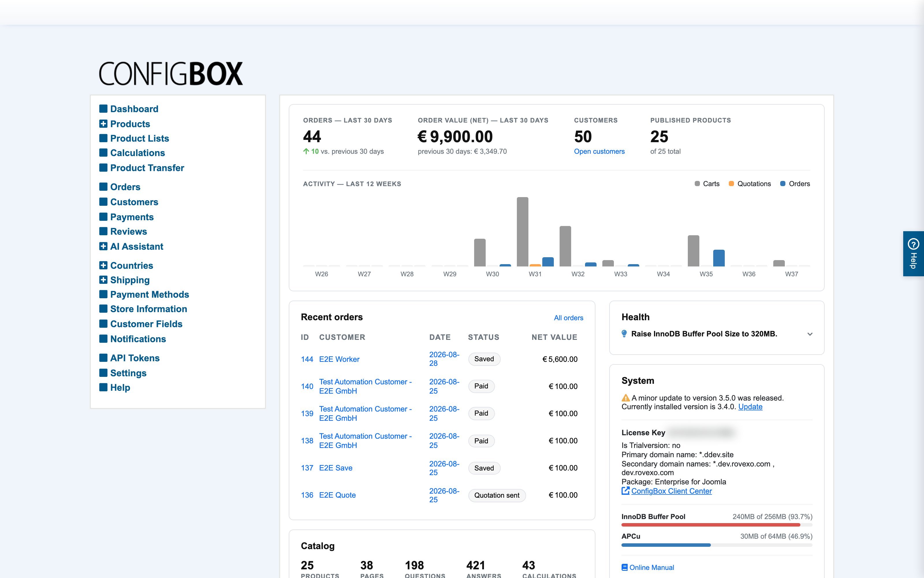The width and height of the screenshot is (924, 578).
Task: Click the external link icon beside ConfigBox Client Center
Action: click(625, 491)
